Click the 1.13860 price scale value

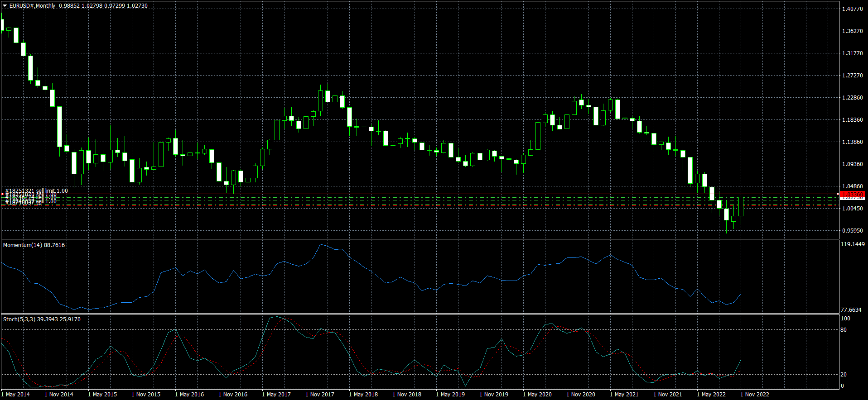click(x=852, y=142)
